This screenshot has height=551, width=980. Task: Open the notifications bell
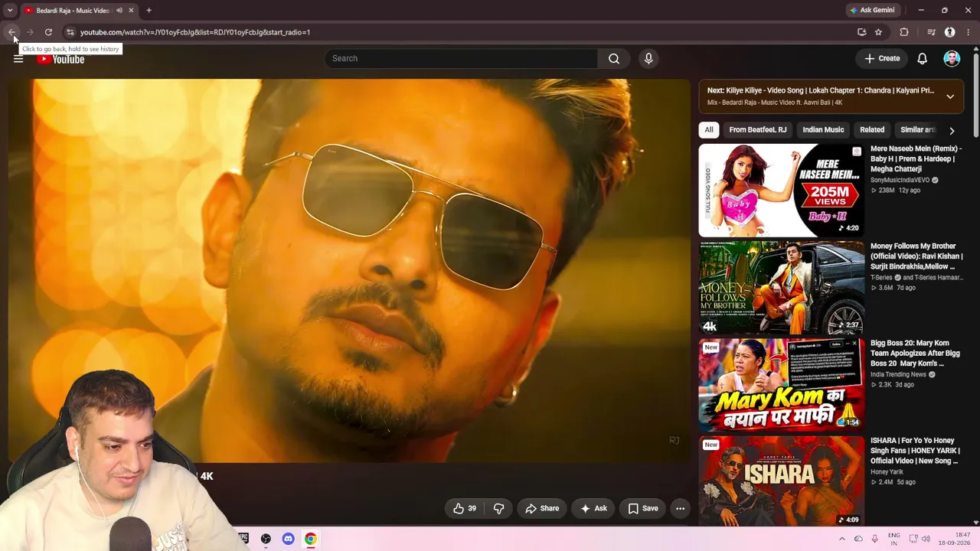(x=923, y=58)
